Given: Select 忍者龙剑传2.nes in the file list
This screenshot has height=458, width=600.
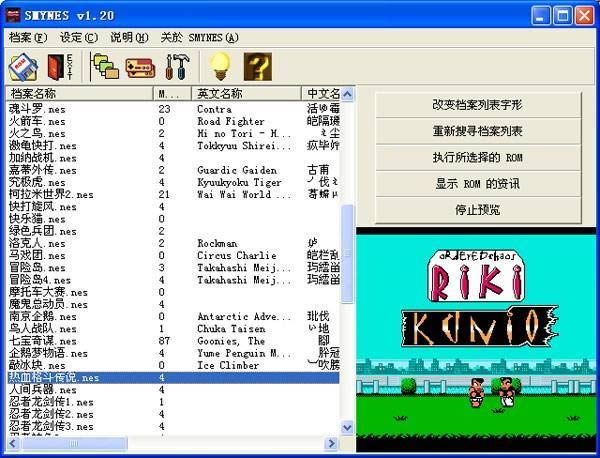Looking at the screenshot, I should coord(51,414).
